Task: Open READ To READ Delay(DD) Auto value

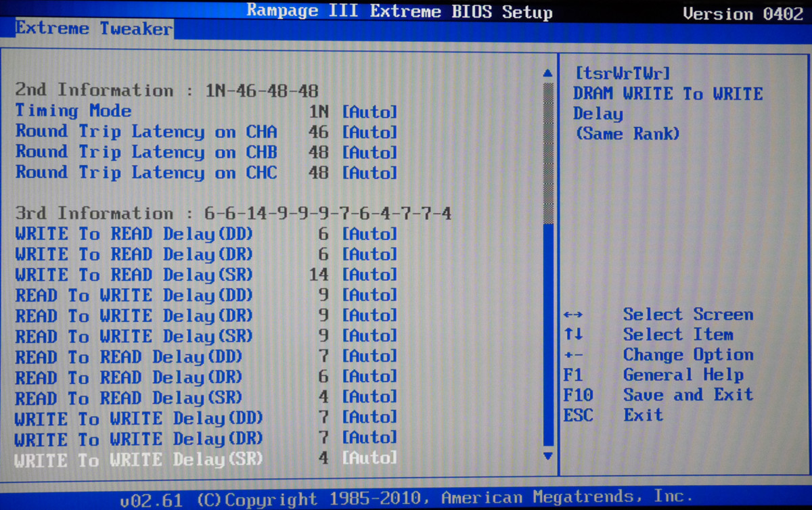Action: (x=369, y=356)
